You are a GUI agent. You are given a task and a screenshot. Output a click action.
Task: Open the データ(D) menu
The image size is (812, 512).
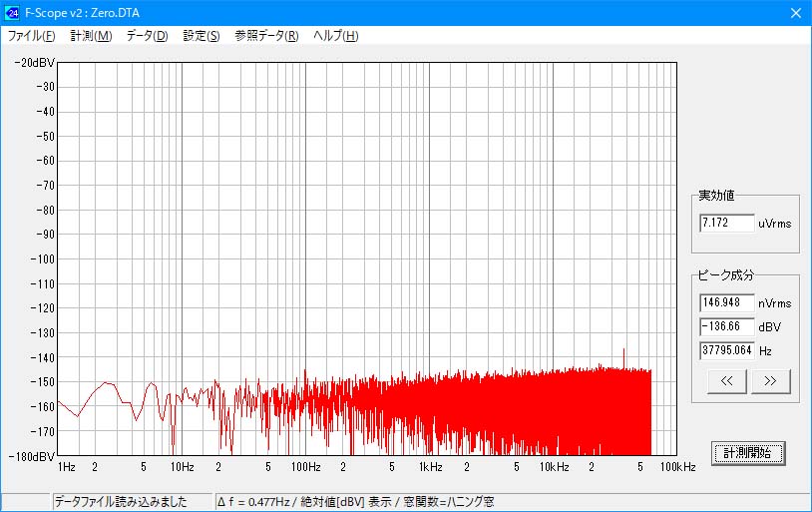147,36
